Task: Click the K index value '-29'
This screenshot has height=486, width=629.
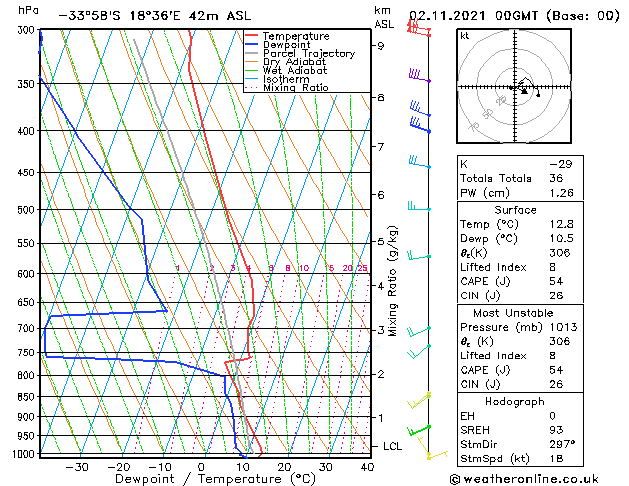Action: (560, 164)
